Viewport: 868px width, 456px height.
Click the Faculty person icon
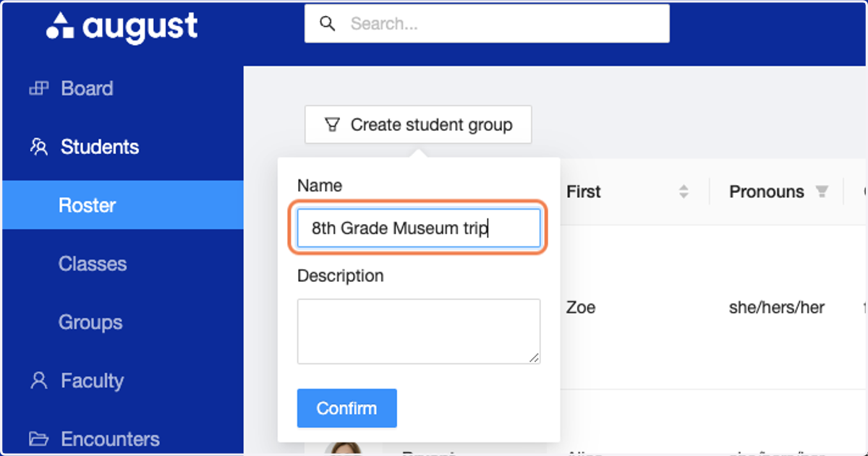(x=38, y=381)
